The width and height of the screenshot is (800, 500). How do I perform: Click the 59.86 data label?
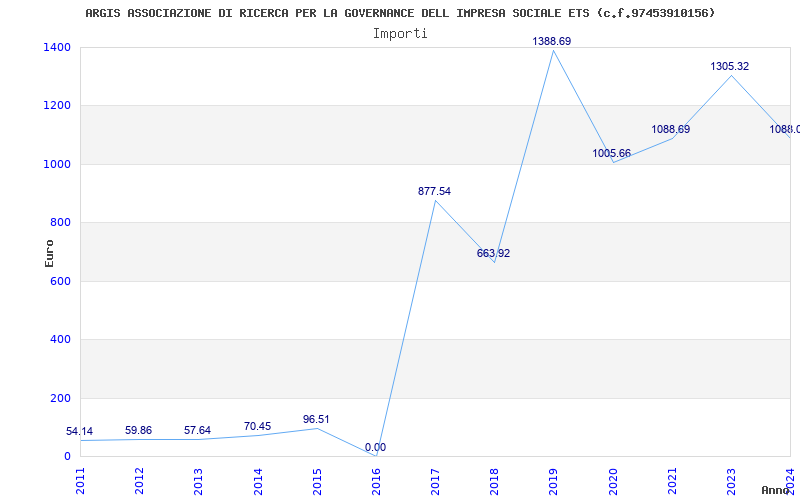(x=138, y=430)
